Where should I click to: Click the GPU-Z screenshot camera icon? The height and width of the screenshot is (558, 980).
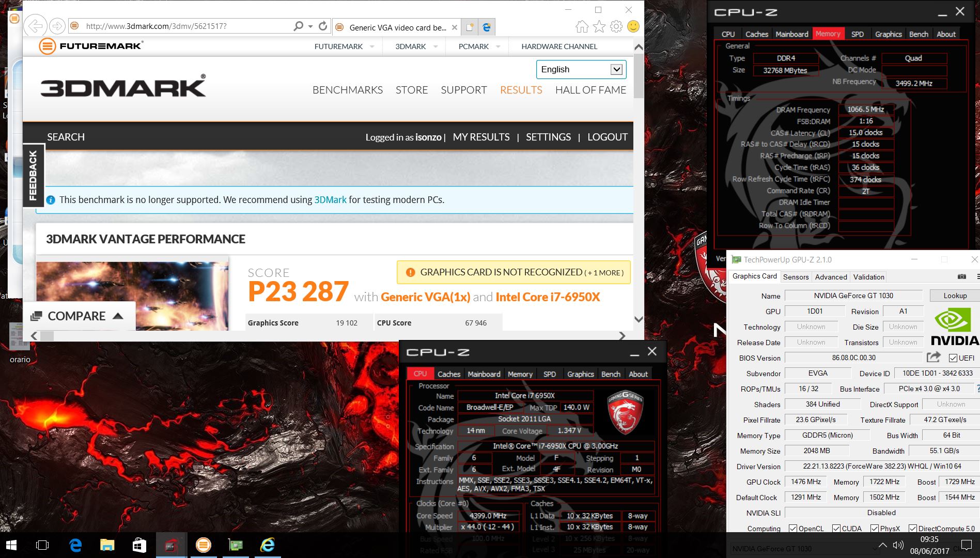[x=961, y=277]
